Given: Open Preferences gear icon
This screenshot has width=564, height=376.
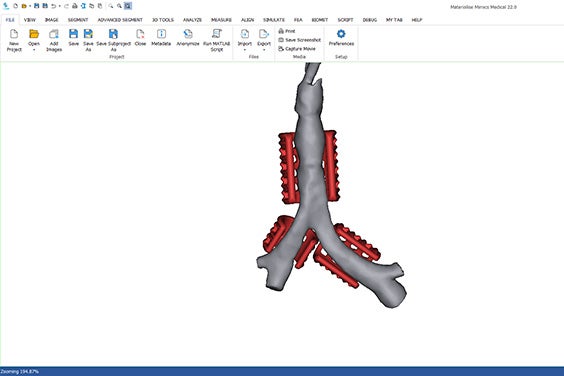Looking at the screenshot, I should (341, 34).
